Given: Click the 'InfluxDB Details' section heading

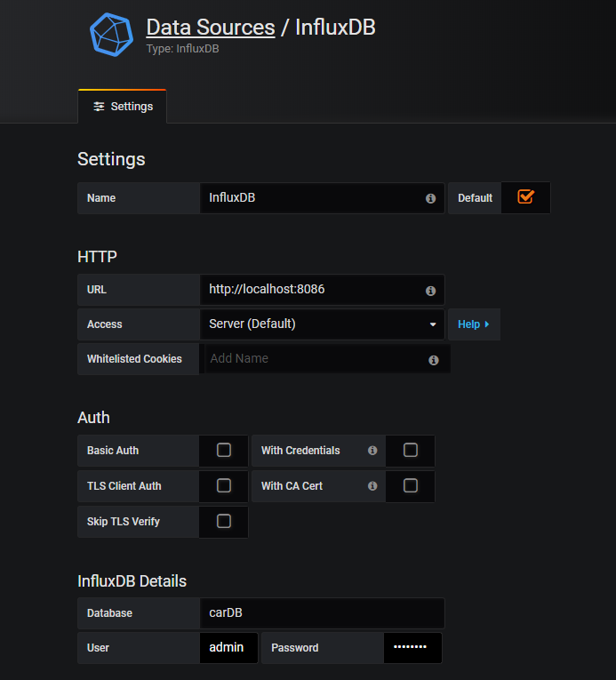Looking at the screenshot, I should click(x=132, y=581).
